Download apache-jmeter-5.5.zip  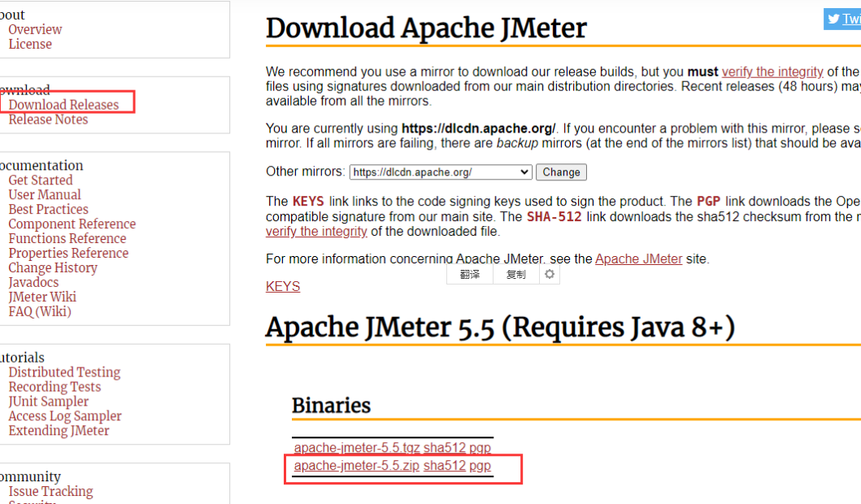(357, 466)
